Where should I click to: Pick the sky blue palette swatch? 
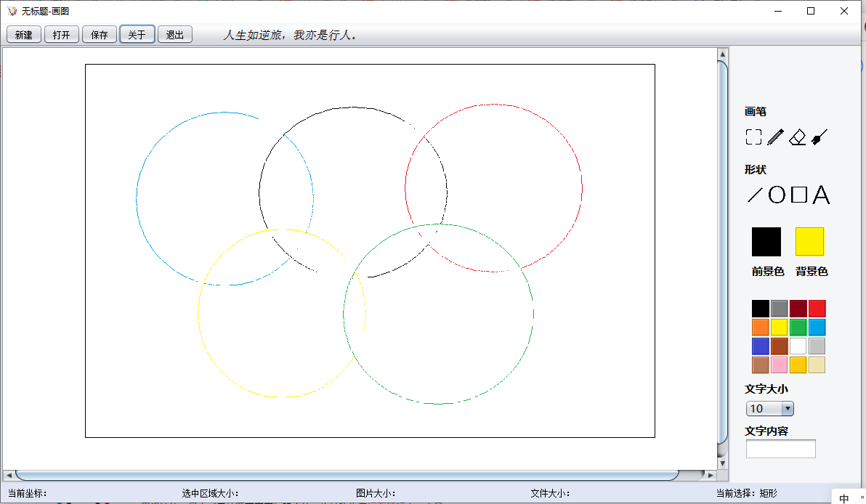(x=817, y=328)
